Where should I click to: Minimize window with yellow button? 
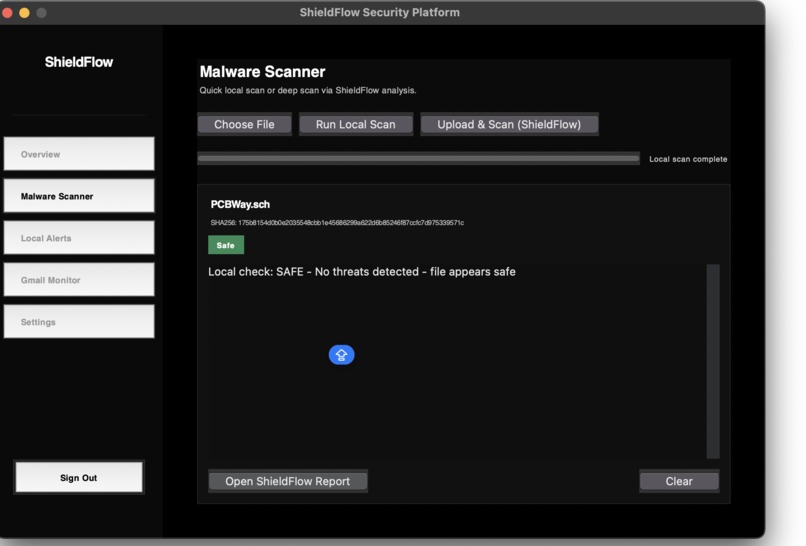pyautogui.click(x=24, y=13)
